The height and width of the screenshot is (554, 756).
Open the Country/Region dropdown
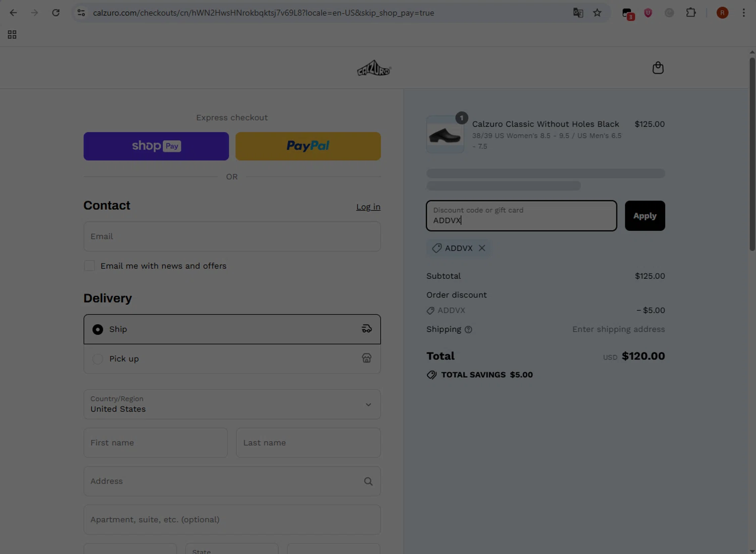(x=232, y=404)
